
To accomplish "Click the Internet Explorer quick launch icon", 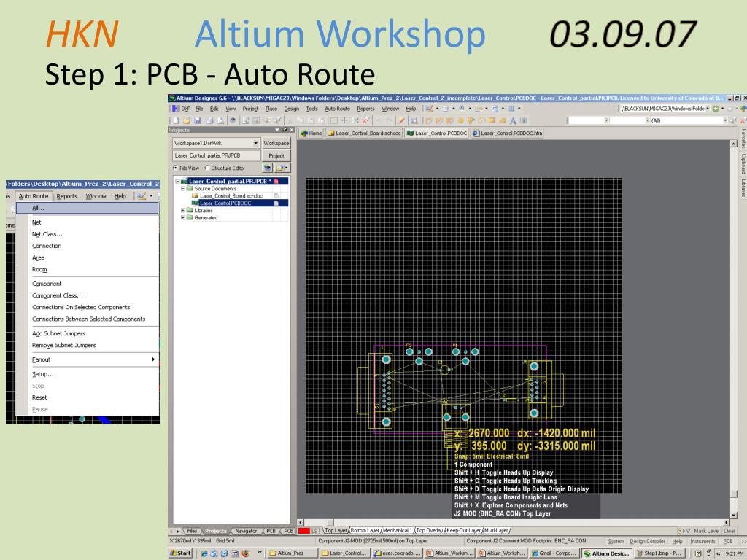I will pyautogui.click(x=204, y=553).
